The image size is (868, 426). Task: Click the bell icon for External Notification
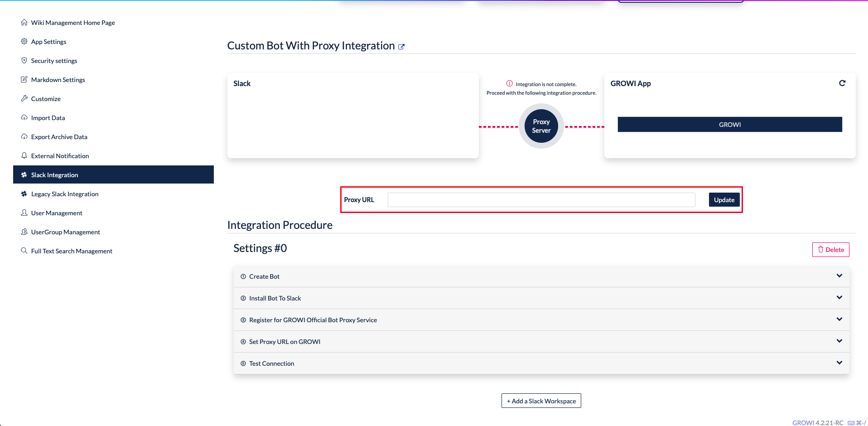point(24,155)
